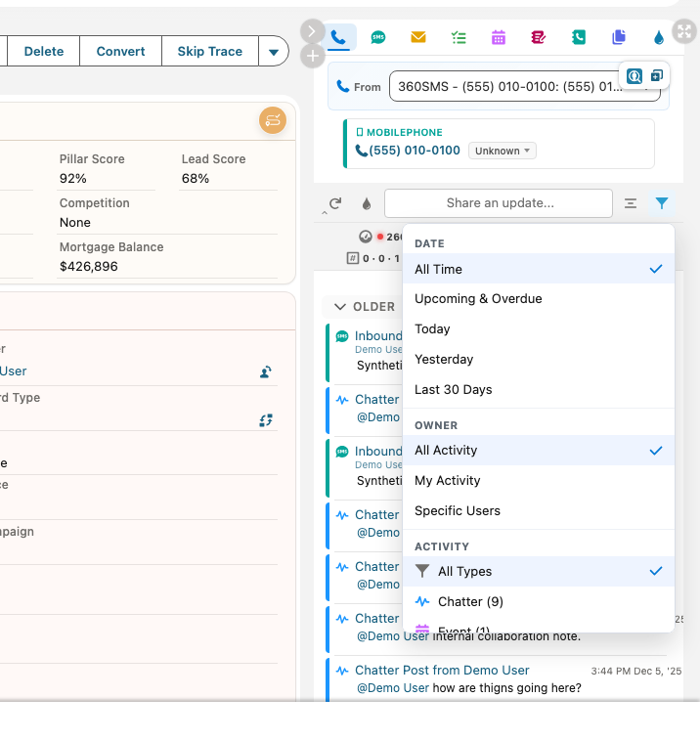Click the change record type icon
This screenshot has height=741, width=700.
(x=266, y=420)
